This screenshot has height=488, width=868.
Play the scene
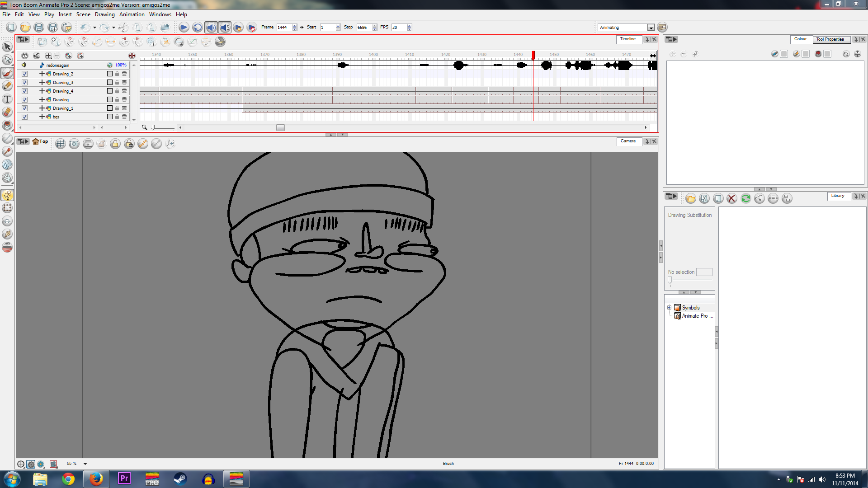184,28
